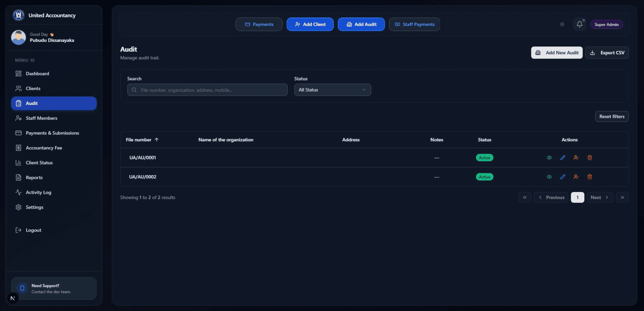The width and height of the screenshot is (644, 311).
Task: Select page 1 in pagination
Action: tap(577, 197)
